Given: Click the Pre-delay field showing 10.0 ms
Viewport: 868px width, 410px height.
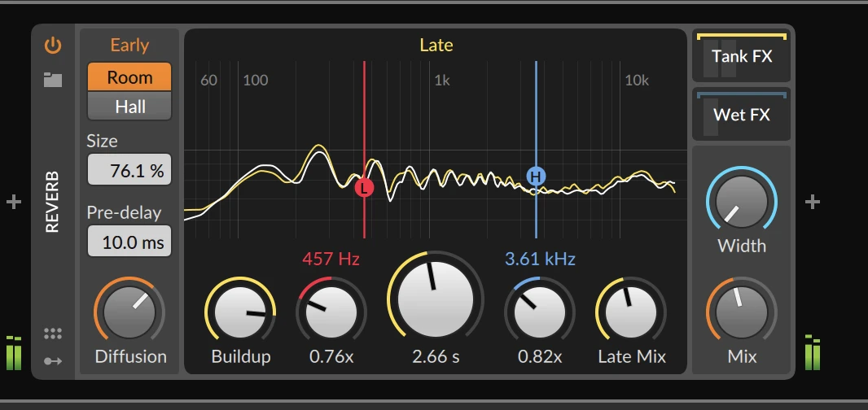Looking at the screenshot, I should pyautogui.click(x=129, y=242).
